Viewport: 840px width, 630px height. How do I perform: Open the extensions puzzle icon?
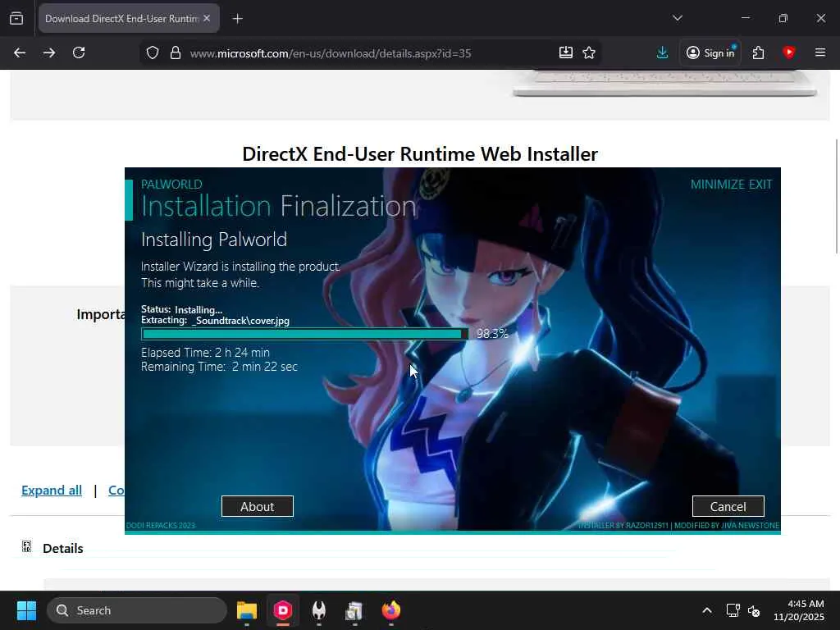pos(758,52)
